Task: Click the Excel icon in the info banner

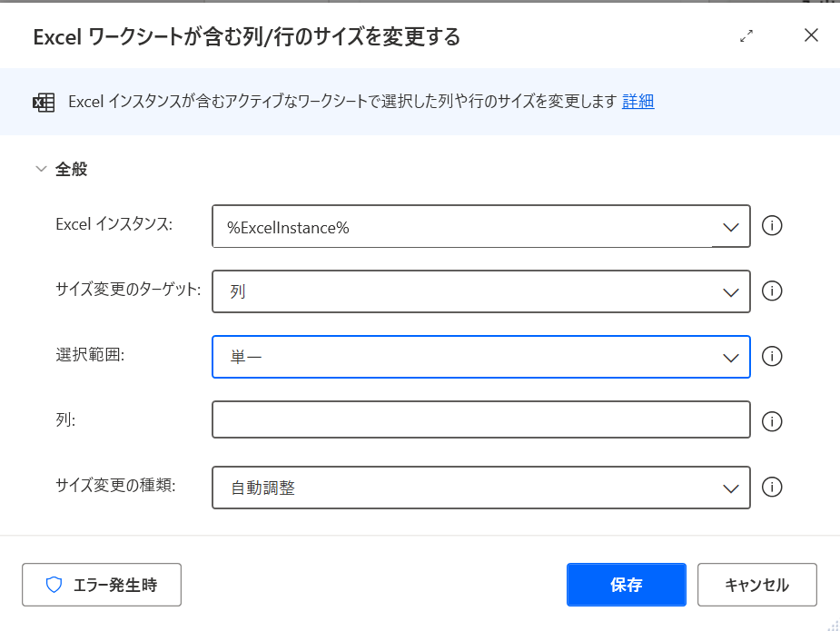Action: coord(44,102)
